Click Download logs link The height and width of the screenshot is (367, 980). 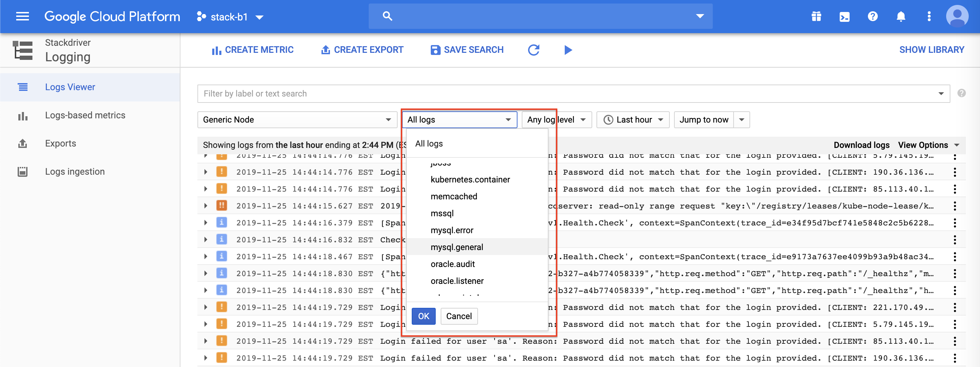tap(861, 145)
